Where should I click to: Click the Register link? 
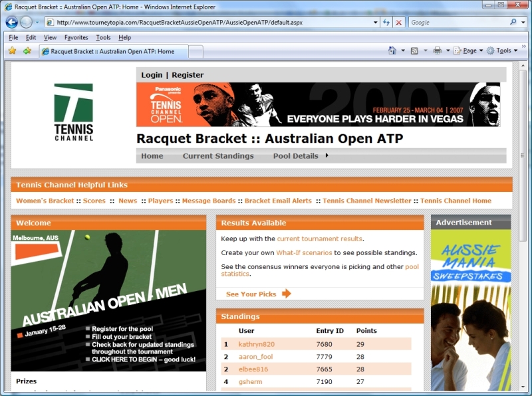188,75
